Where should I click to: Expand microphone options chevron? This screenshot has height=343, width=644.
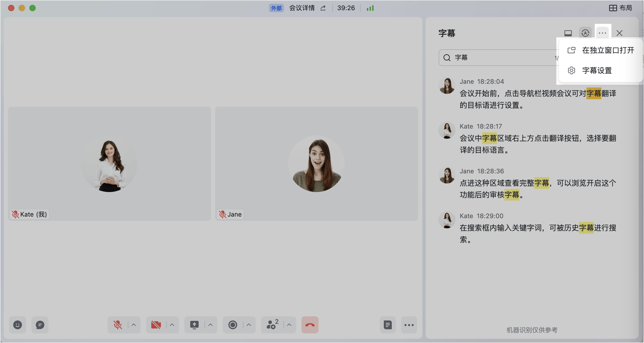(x=134, y=325)
